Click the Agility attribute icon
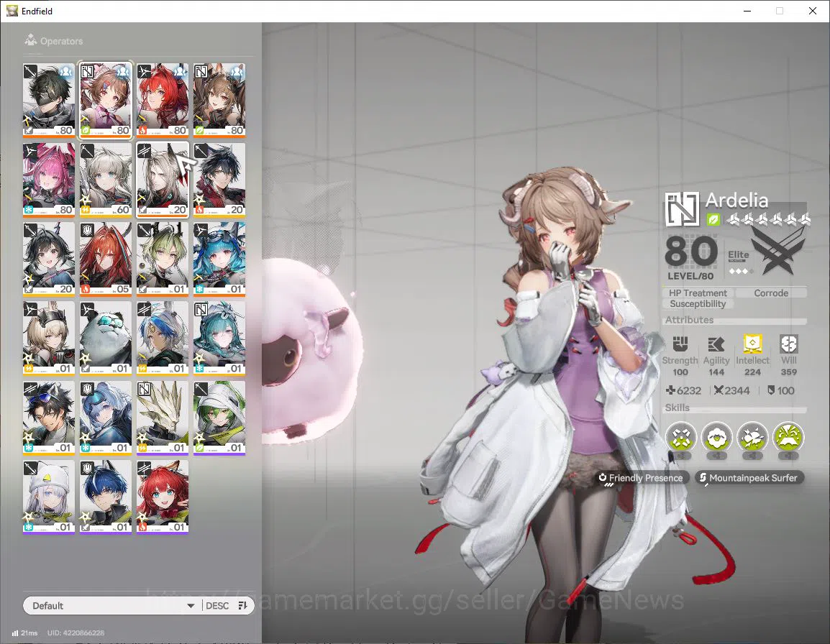Screen dimensions: 830x644 click(716, 344)
